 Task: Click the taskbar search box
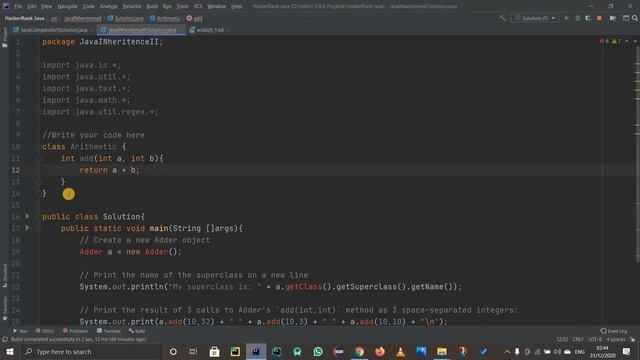coord(91,351)
